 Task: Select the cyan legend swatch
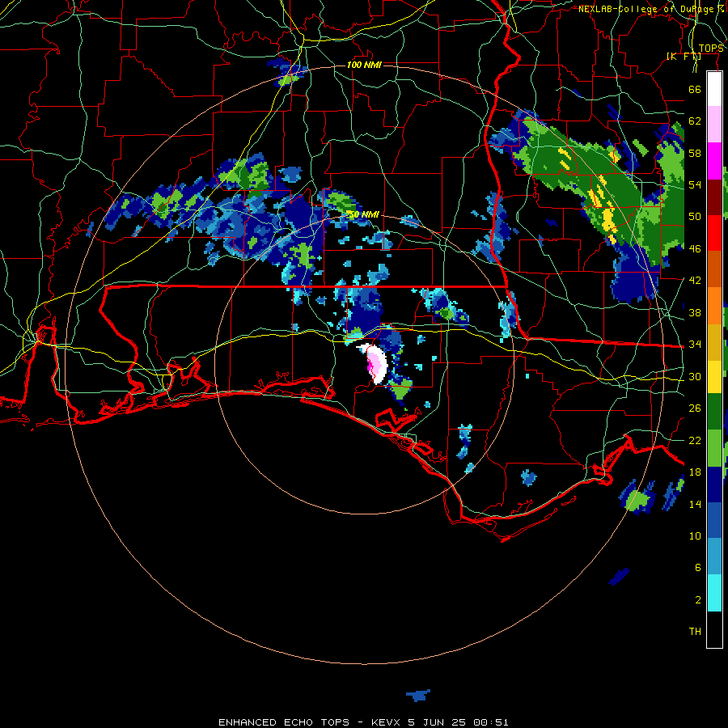[x=714, y=593]
